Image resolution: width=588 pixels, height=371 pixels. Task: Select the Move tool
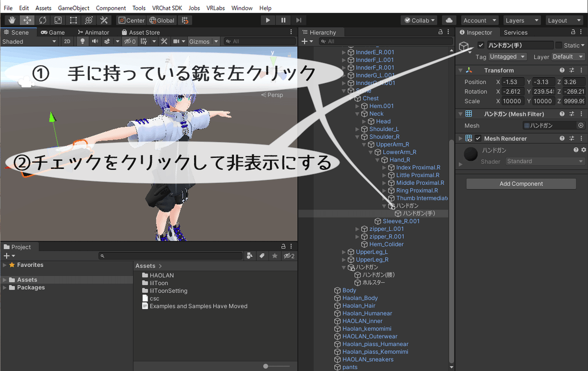(x=27, y=20)
